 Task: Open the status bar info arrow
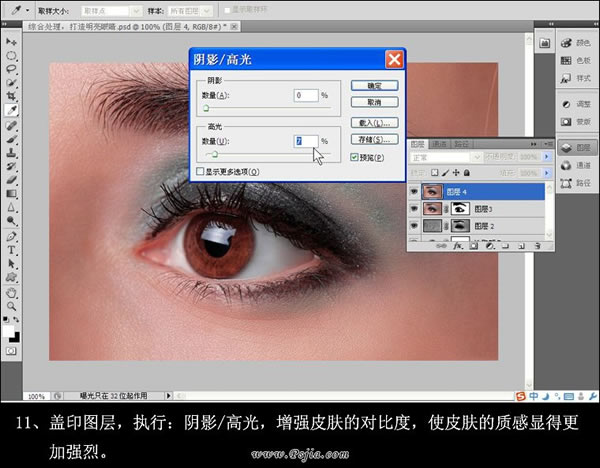pos(169,396)
